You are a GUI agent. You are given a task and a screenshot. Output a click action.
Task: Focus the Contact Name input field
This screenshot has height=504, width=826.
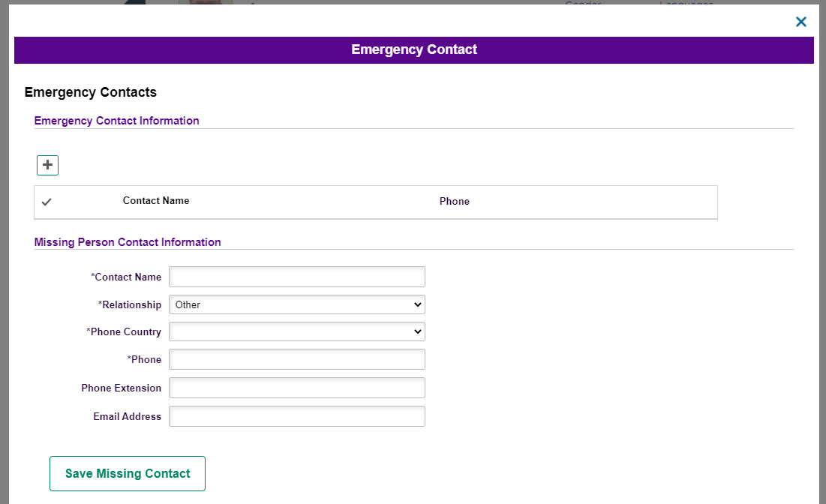coord(296,277)
